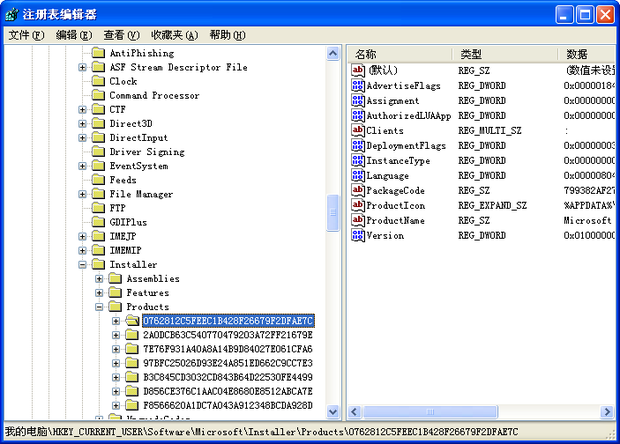Select the Features registry key
The image size is (620, 444).
click(147, 293)
